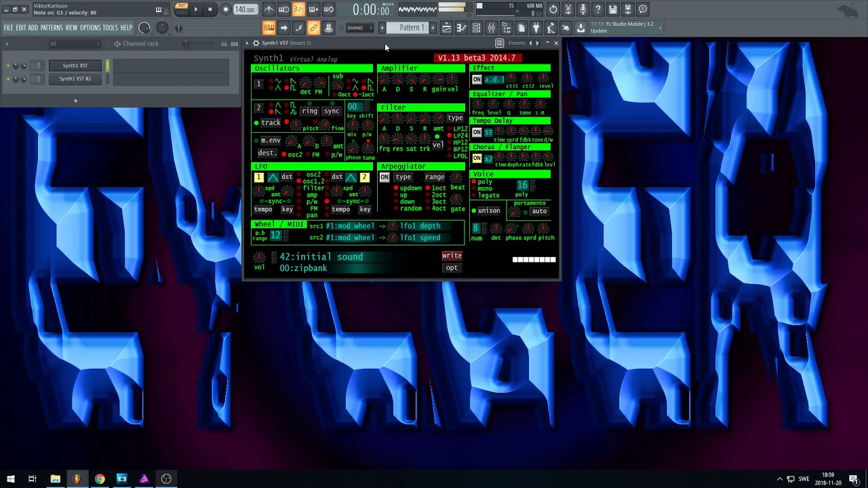868x488 pixels.
Task: Click portamento auto button
Action: pyautogui.click(x=539, y=211)
